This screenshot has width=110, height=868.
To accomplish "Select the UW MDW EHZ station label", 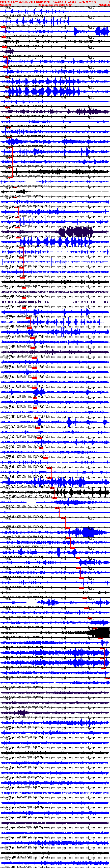I will [25, 106].
